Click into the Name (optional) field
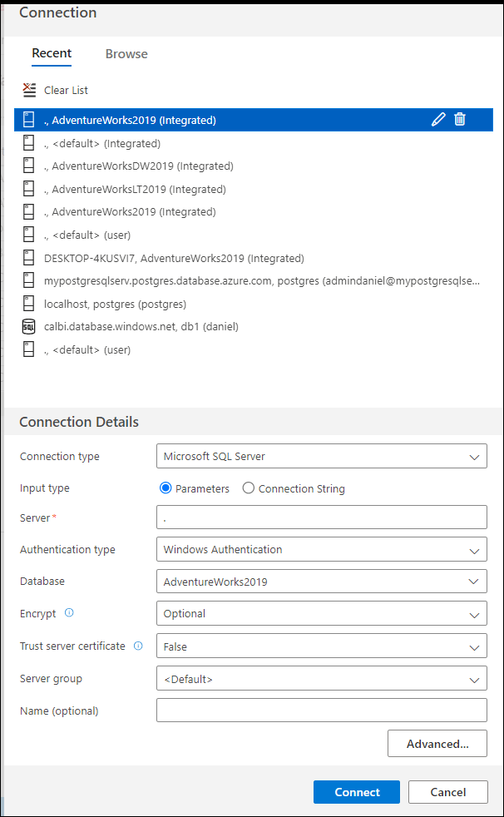This screenshot has width=504, height=817. (321, 711)
